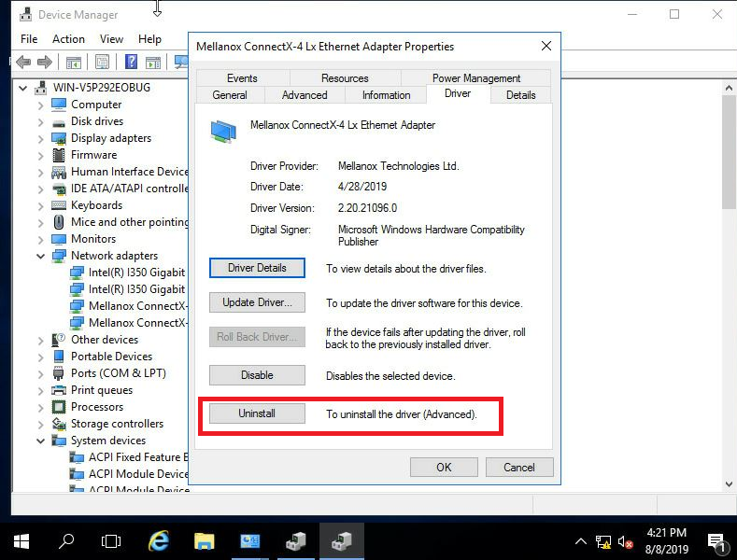Open the File menu
Viewport: 737px width, 560px height.
[x=29, y=39]
